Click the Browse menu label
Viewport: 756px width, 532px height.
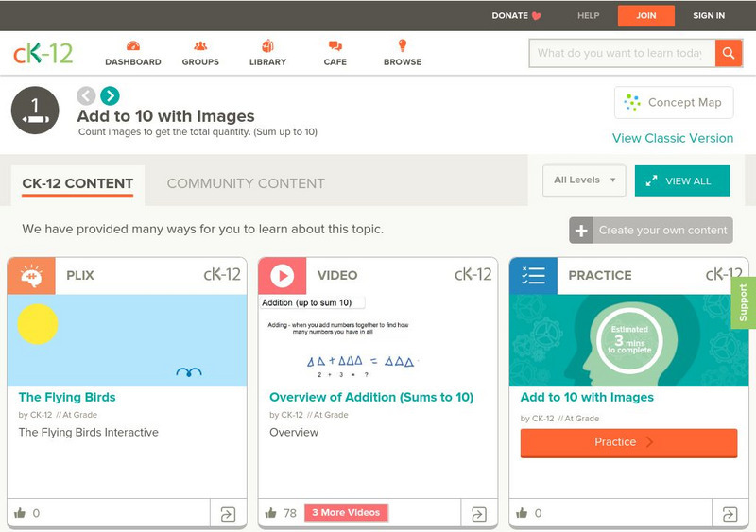tap(403, 62)
